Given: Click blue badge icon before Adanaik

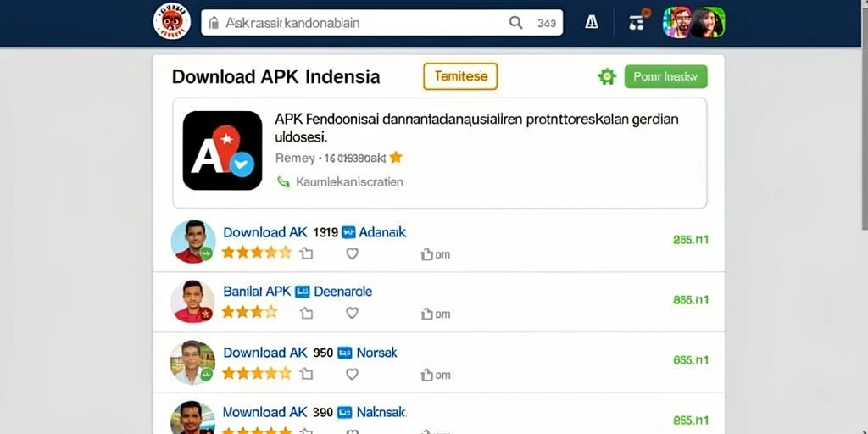Looking at the screenshot, I should pyautogui.click(x=348, y=232).
